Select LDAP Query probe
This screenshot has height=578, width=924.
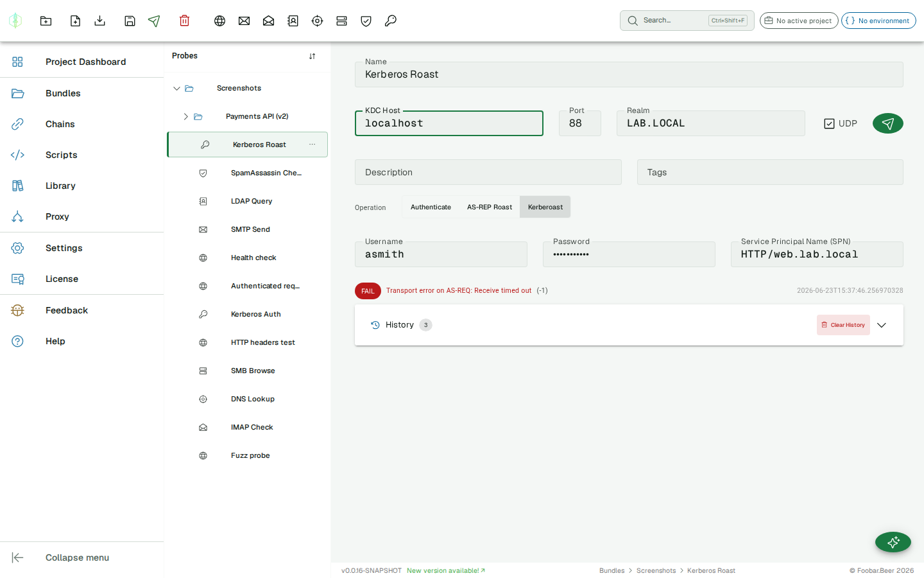coord(248,201)
